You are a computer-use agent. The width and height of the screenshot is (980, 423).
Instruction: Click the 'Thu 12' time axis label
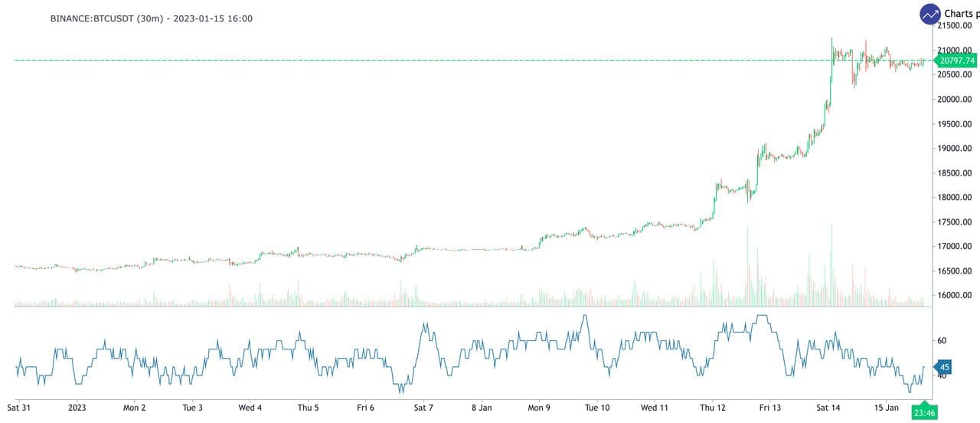[x=712, y=408]
